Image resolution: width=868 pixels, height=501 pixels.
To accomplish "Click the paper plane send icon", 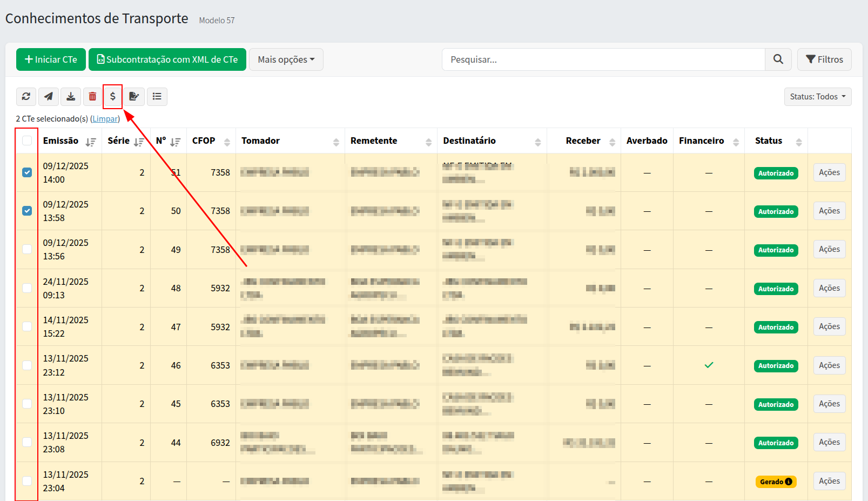I will [x=49, y=97].
